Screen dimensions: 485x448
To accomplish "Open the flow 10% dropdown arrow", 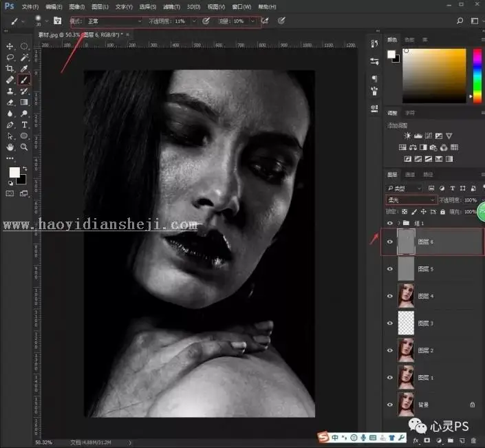I will tap(252, 21).
